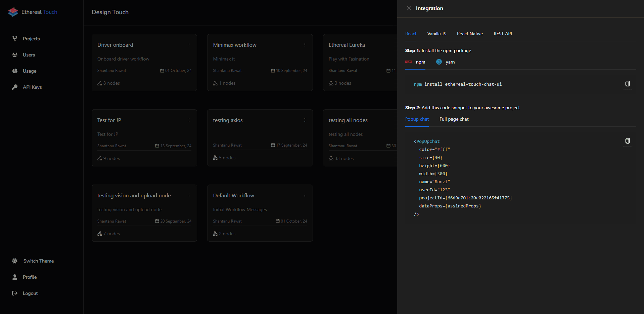Viewport: 644px width, 314px height.
Task: Click the Initial Workflow Messages description
Action: 240,209
